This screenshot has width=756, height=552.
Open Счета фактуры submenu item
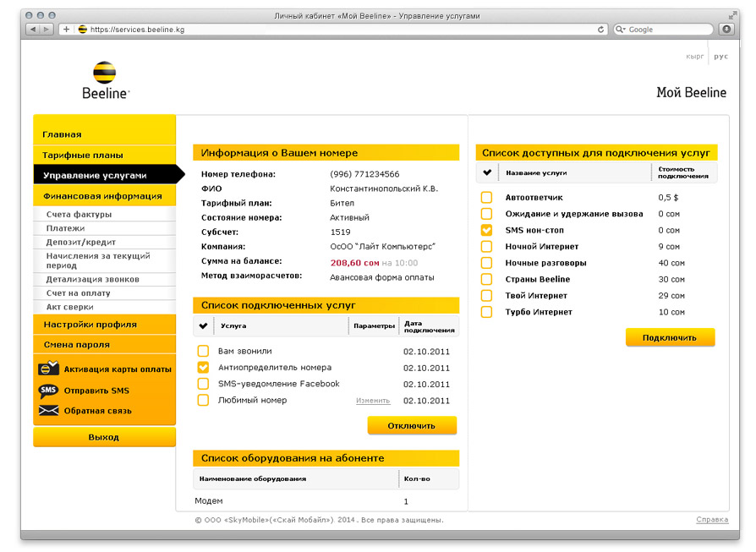(105, 214)
